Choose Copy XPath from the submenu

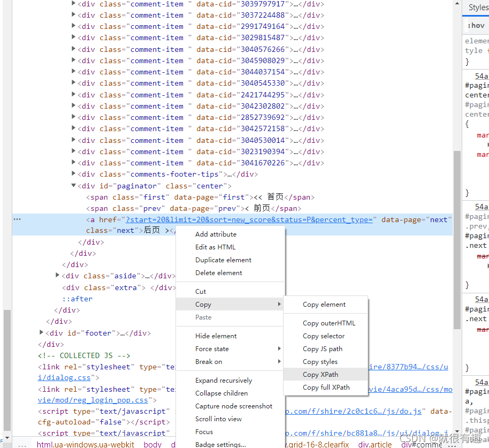pos(320,375)
